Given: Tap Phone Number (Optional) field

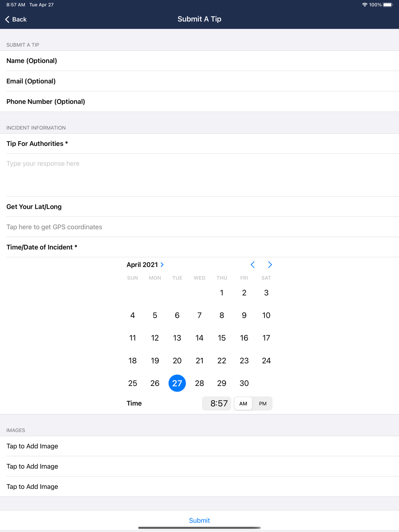Looking at the screenshot, I should point(199,102).
